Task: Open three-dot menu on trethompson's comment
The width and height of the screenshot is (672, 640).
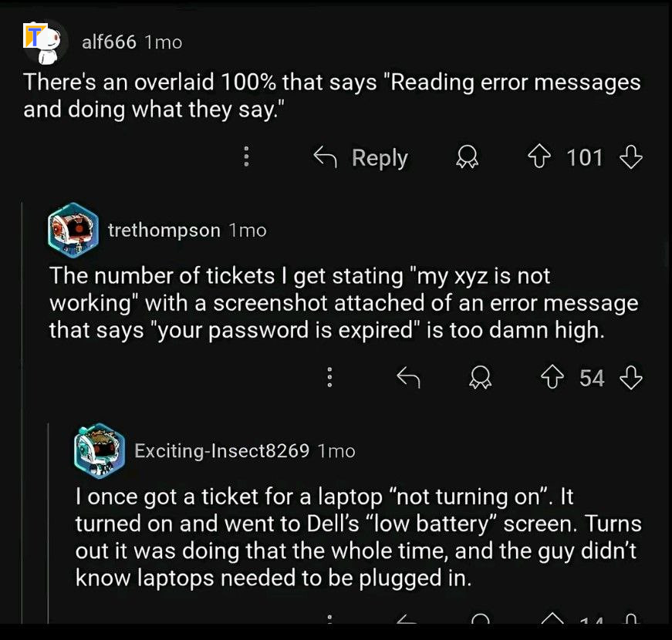Action: pos(329,377)
